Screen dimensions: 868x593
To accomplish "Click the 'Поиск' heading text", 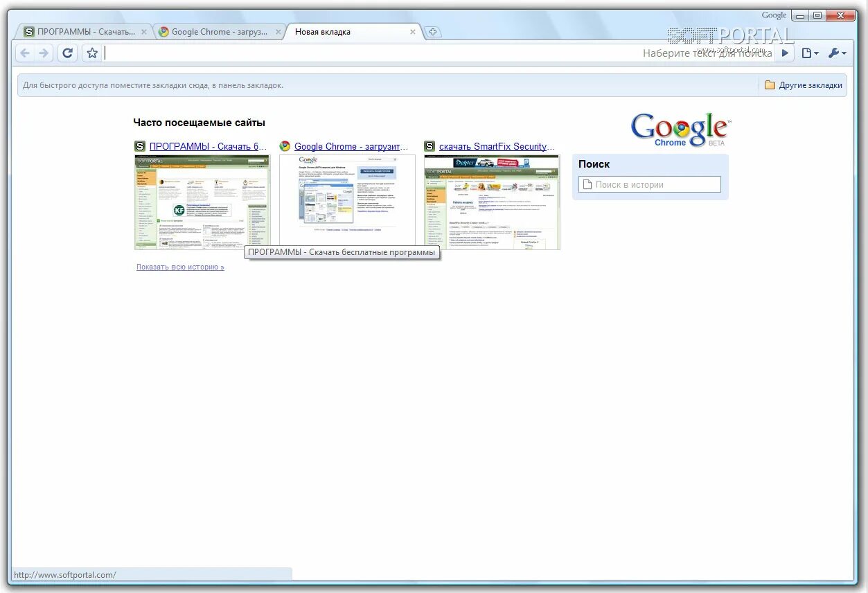I will click(x=594, y=164).
